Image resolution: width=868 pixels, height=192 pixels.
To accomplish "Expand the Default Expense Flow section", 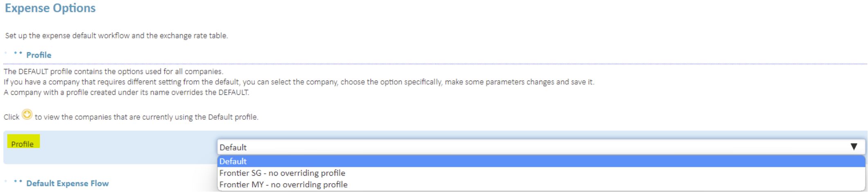I will point(67,183).
